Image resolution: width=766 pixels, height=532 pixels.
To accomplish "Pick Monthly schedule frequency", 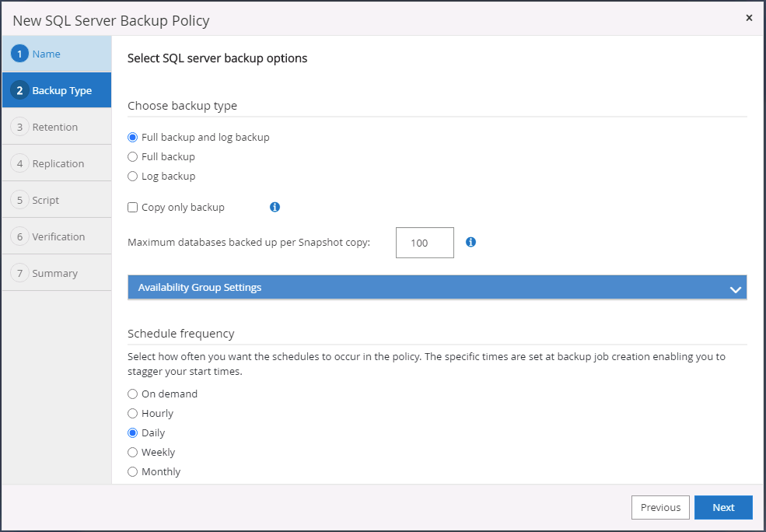I will pos(133,472).
